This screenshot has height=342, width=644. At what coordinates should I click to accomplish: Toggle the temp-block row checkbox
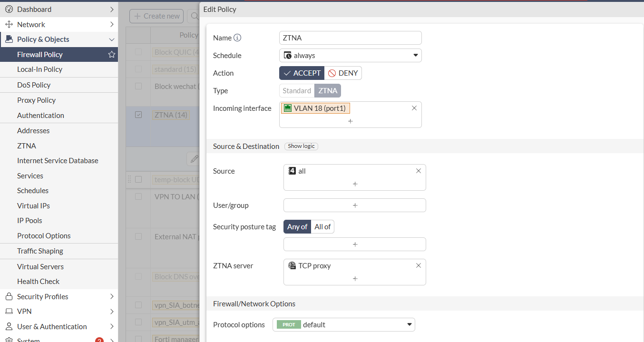(138, 179)
